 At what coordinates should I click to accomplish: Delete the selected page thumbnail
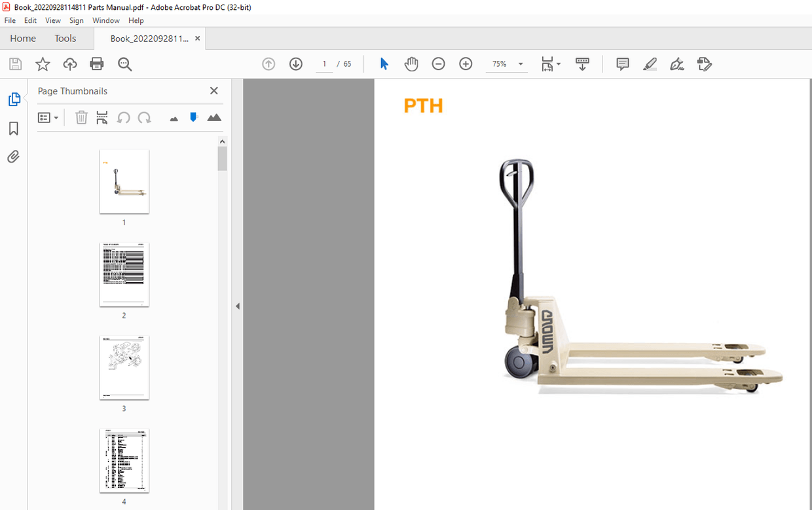[x=81, y=118]
